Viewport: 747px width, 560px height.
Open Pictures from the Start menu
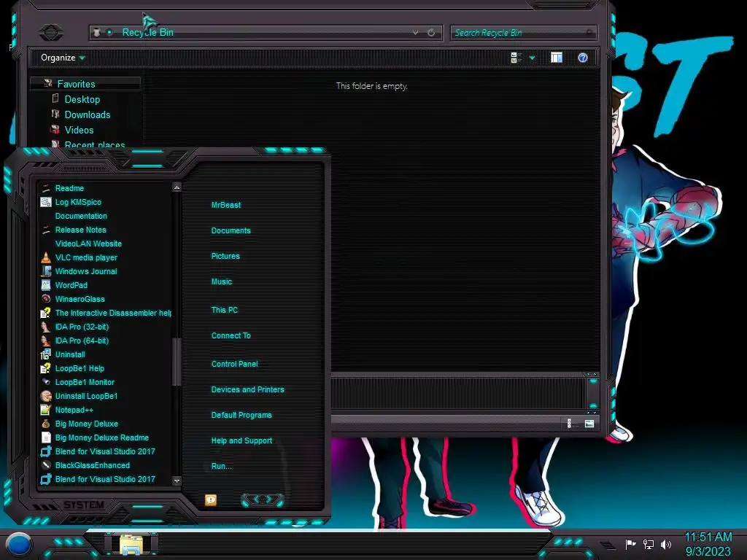[x=225, y=256]
